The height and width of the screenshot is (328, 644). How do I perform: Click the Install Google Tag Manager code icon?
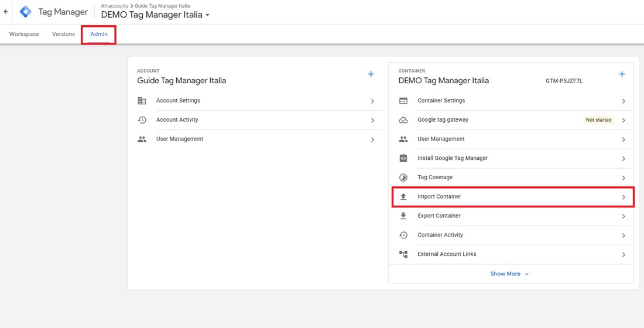pyautogui.click(x=403, y=158)
